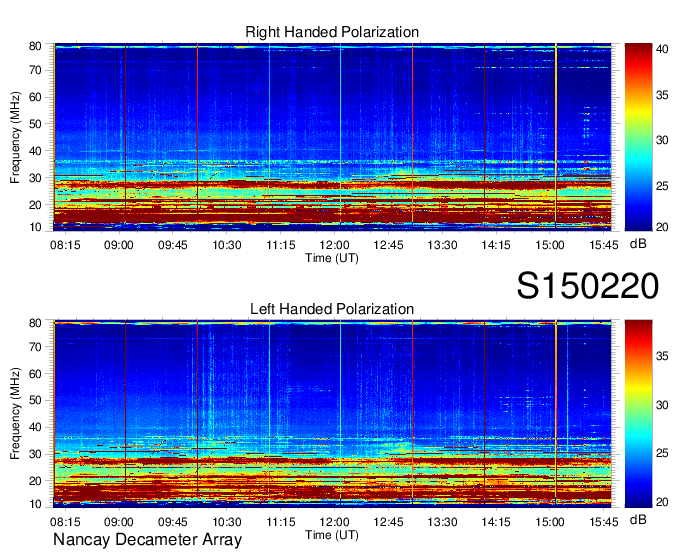Click the 50 frequency label on the lower plot
This screenshot has width=680, height=552.
(35, 400)
